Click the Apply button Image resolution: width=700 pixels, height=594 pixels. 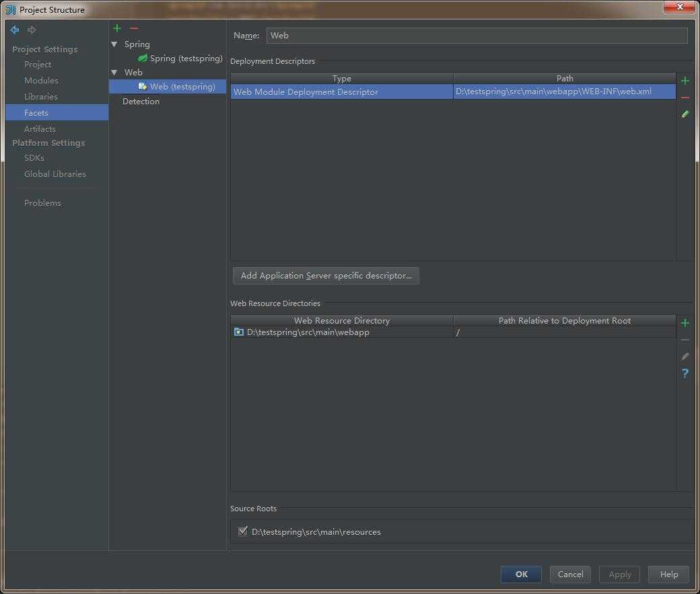[x=619, y=574]
